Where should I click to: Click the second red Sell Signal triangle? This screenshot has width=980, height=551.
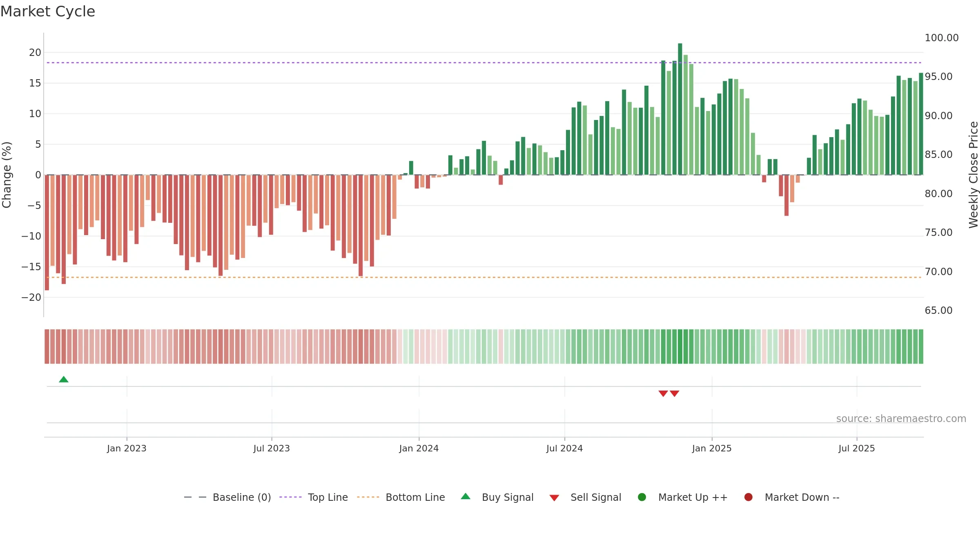(675, 393)
